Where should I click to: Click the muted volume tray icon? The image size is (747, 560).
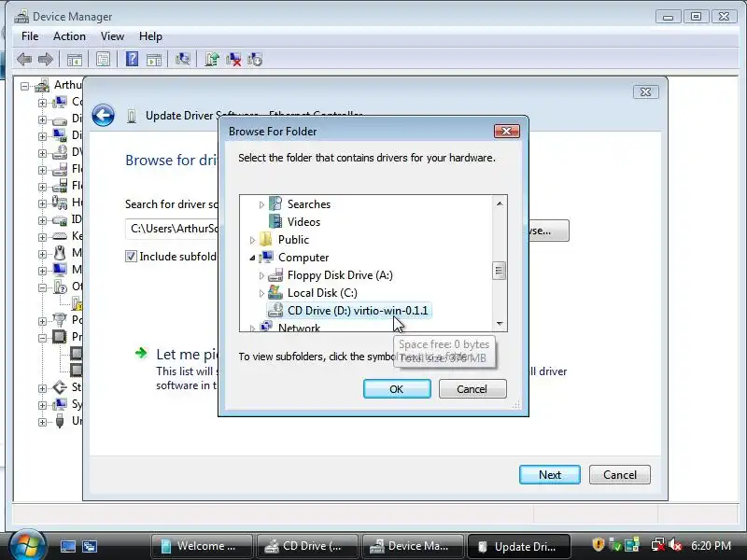(x=675, y=545)
